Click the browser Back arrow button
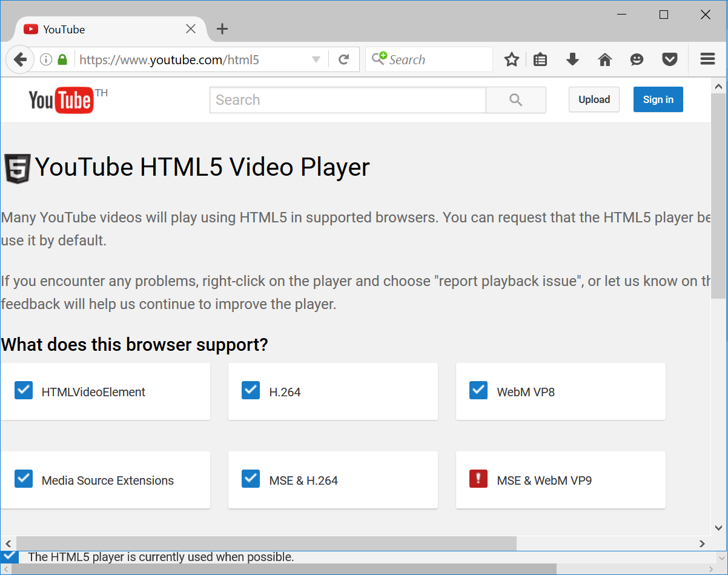Screen dimensions: 728x575 point(20,59)
